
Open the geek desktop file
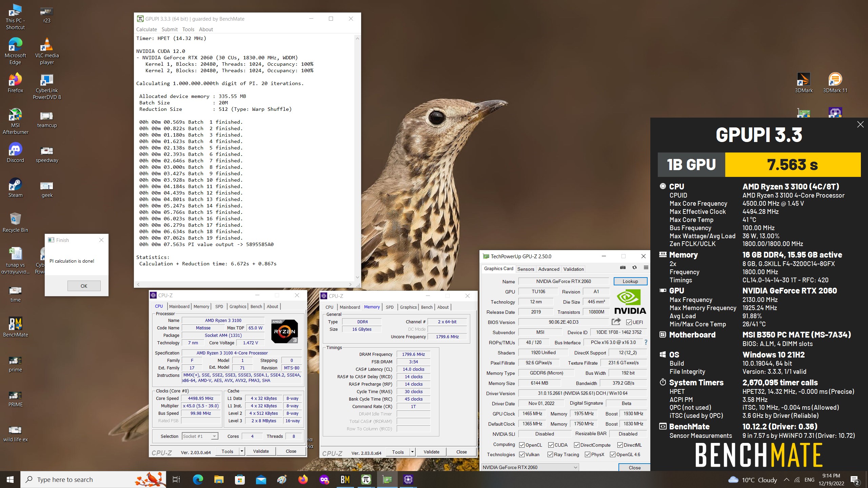coord(47,189)
